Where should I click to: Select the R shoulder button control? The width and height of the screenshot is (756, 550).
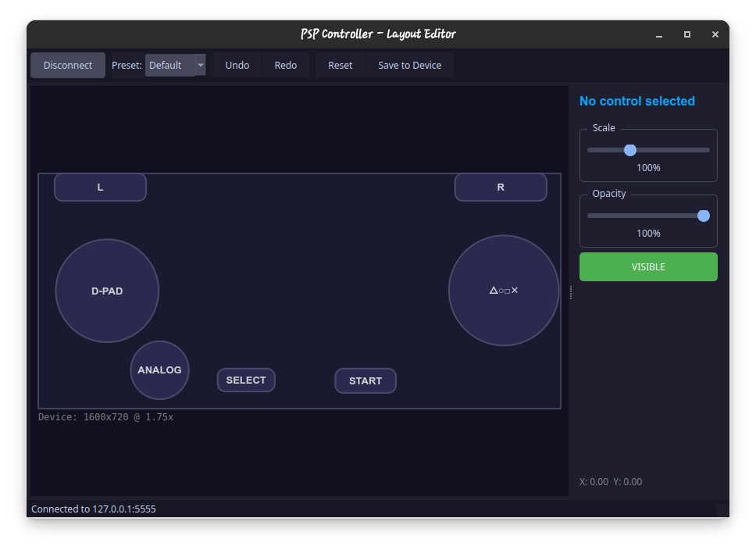tap(501, 187)
